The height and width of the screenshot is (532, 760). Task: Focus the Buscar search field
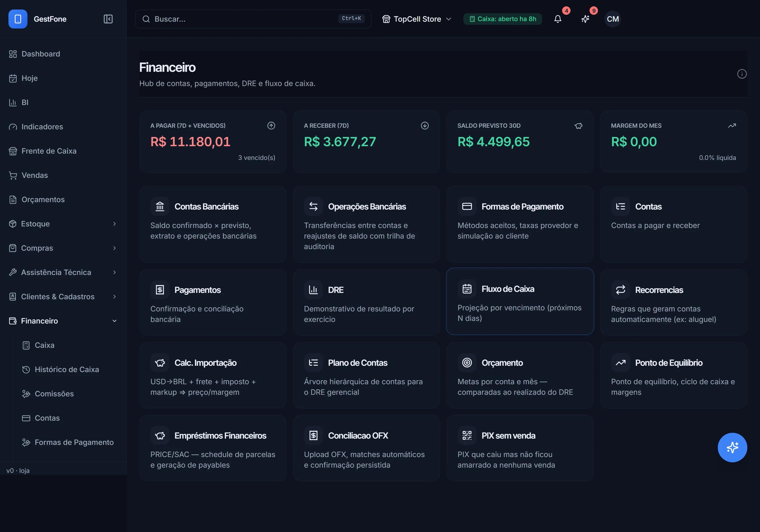click(x=253, y=19)
